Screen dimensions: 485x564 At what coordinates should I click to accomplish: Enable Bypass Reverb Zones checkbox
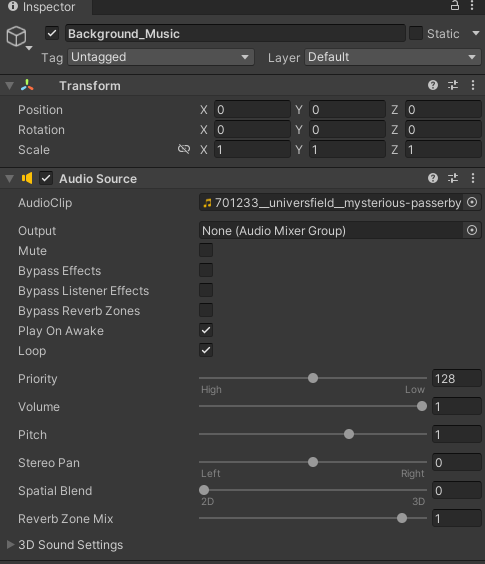206,310
